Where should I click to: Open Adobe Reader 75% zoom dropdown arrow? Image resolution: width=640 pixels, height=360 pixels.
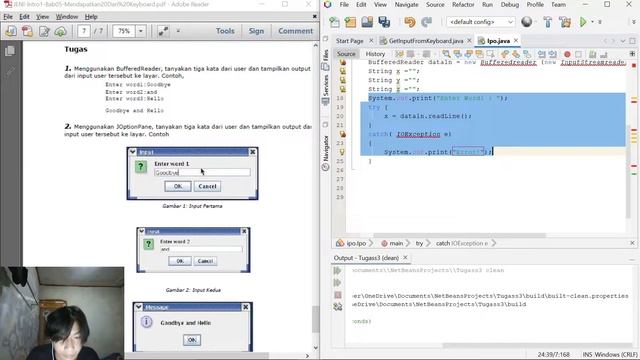(141, 31)
